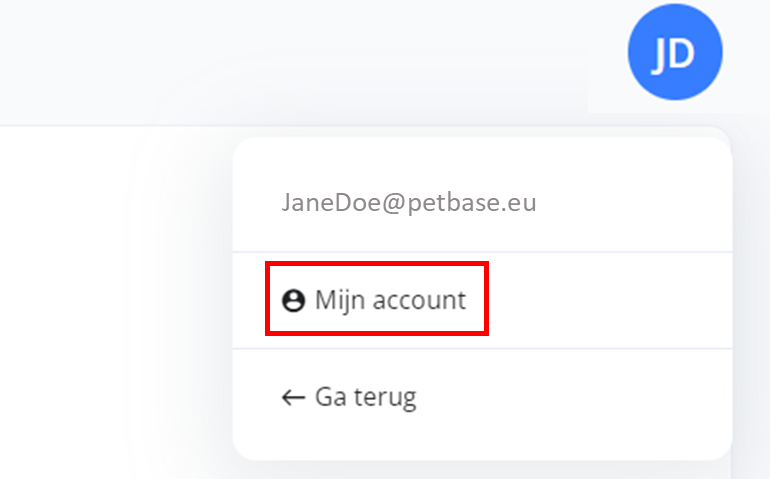Click the word terug in the menu
The image size is (770, 479).
tap(385, 398)
